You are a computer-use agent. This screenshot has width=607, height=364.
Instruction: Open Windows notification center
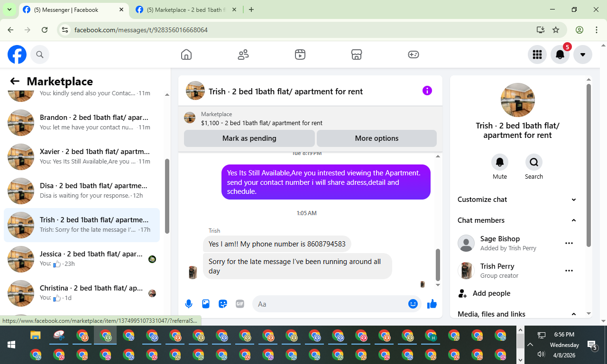pyautogui.click(x=592, y=345)
